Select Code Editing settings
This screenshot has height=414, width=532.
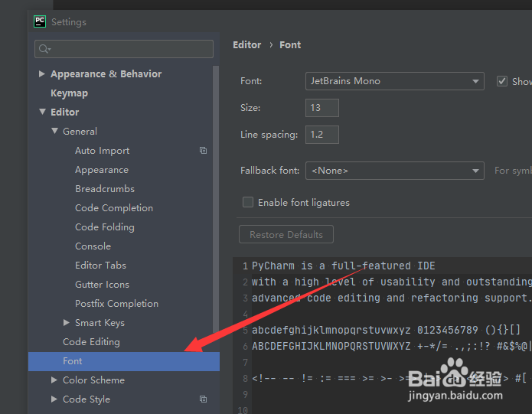coord(91,342)
